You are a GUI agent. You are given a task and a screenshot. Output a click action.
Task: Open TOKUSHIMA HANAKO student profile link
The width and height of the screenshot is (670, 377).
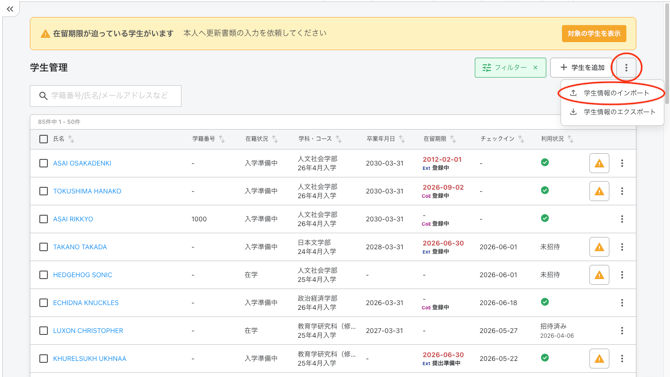tap(87, 191)
